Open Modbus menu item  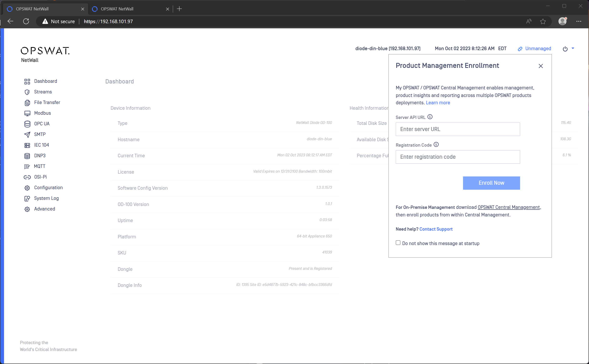42,113
